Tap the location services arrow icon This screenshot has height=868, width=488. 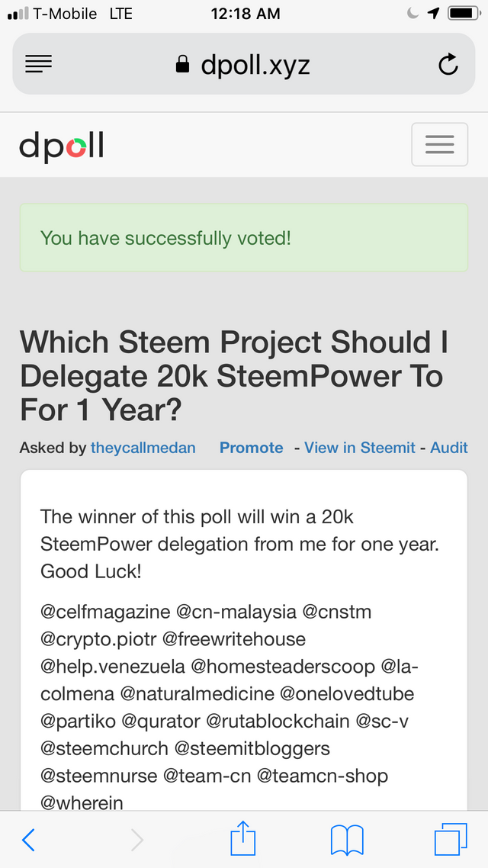[434, 13]
